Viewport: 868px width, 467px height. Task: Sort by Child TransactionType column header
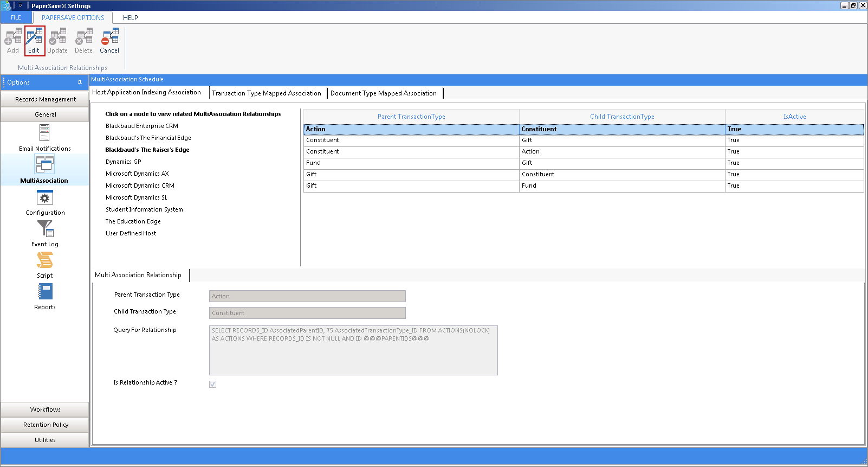tap(622, 117)
